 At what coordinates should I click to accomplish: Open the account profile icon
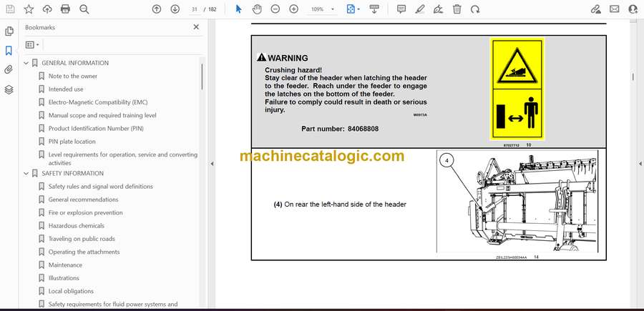pyautogui.click(x=633, y=9)
